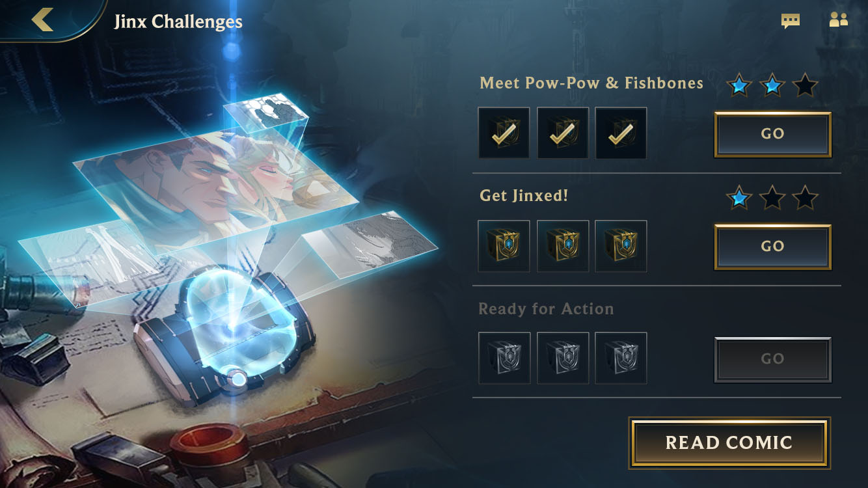Click the filled blue star of Get Jinxed!

point(739,197)
